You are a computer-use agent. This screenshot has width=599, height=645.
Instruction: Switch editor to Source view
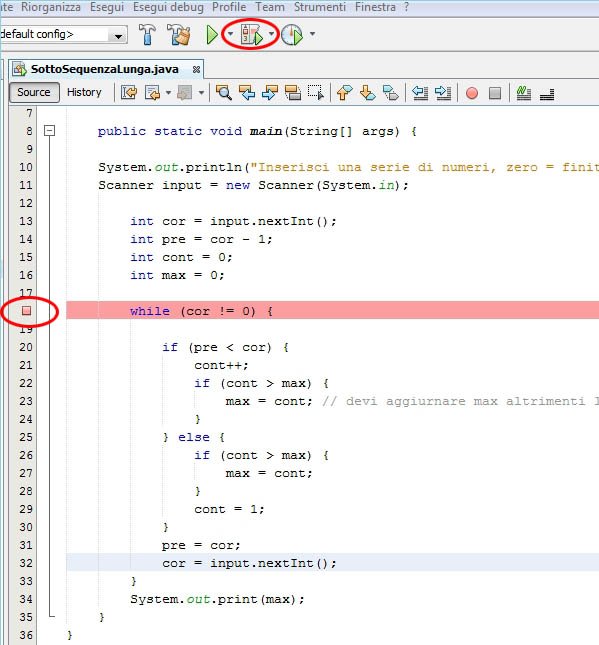pyautogui.click(x=34, y=92)
